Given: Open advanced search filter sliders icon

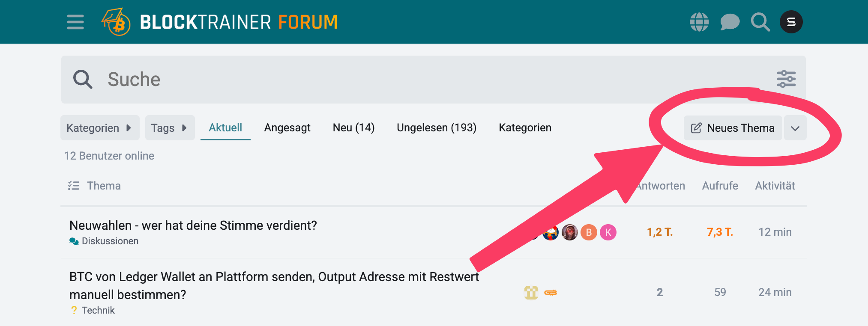Looking at the screenshot, I should pyautogui.click(x=786, y=79).
